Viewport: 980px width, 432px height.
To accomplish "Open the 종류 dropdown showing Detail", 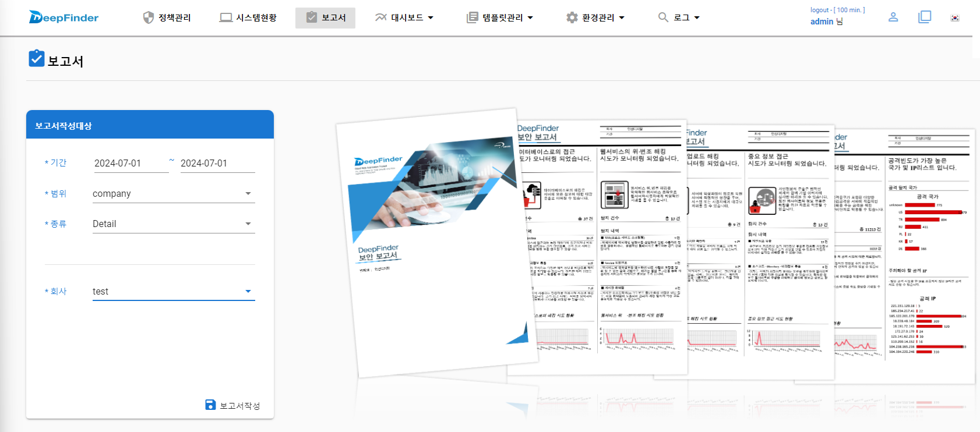I will pos(174,224).
